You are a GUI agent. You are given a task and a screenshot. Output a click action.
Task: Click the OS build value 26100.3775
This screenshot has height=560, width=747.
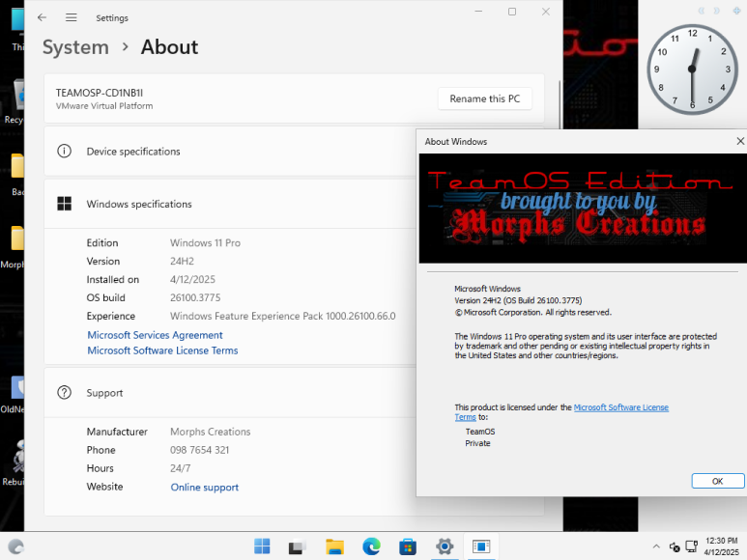point(195,297)
